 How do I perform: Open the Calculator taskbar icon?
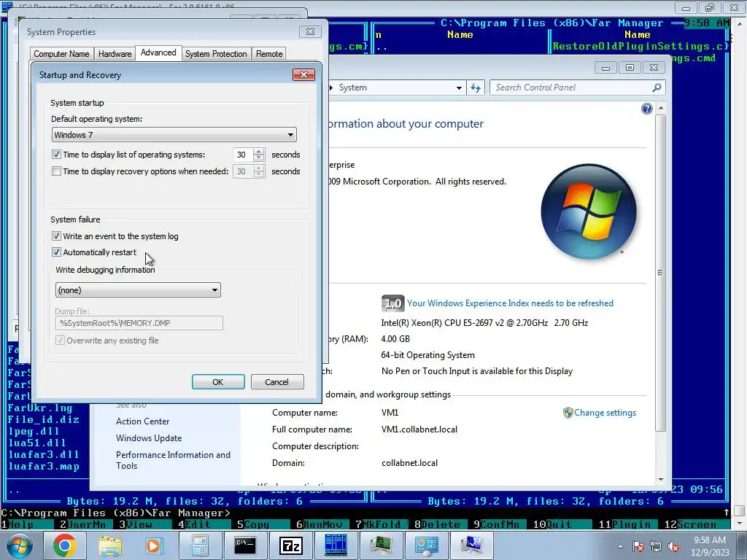point(200,545)
